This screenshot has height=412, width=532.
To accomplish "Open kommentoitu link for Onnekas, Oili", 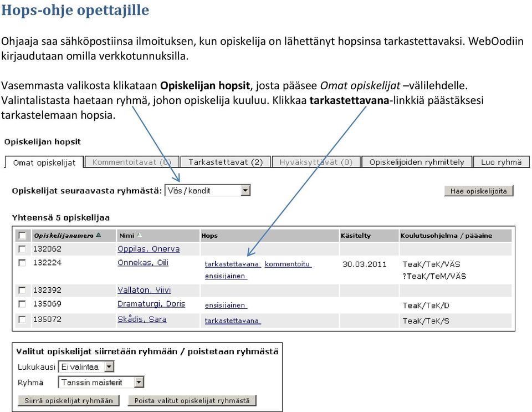I will click(x=288, y=265).
